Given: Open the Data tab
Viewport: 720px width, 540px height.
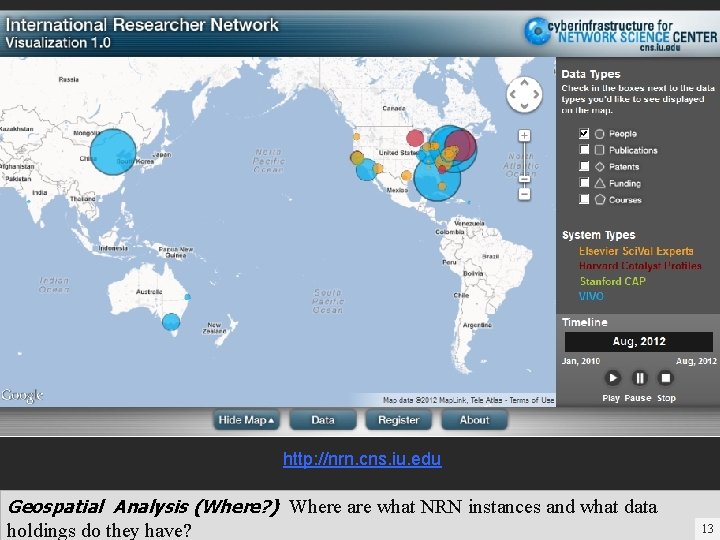Looking at the screenshot, I should [323, 420].
